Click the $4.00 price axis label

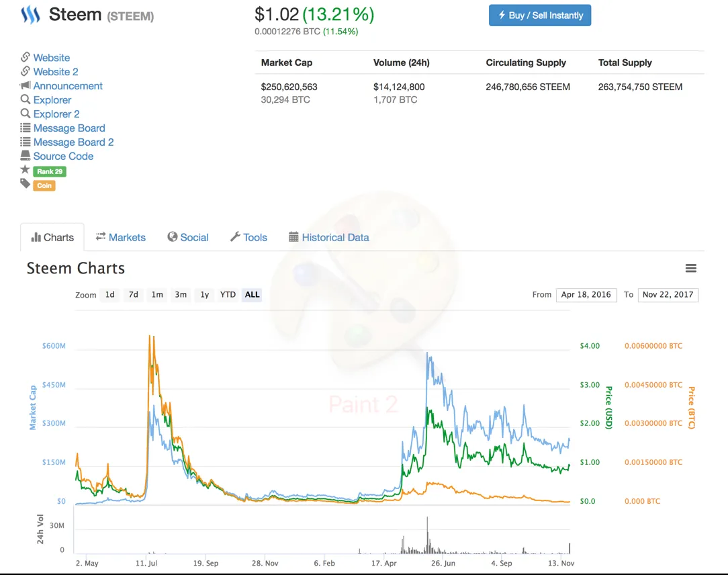(590, 346)
